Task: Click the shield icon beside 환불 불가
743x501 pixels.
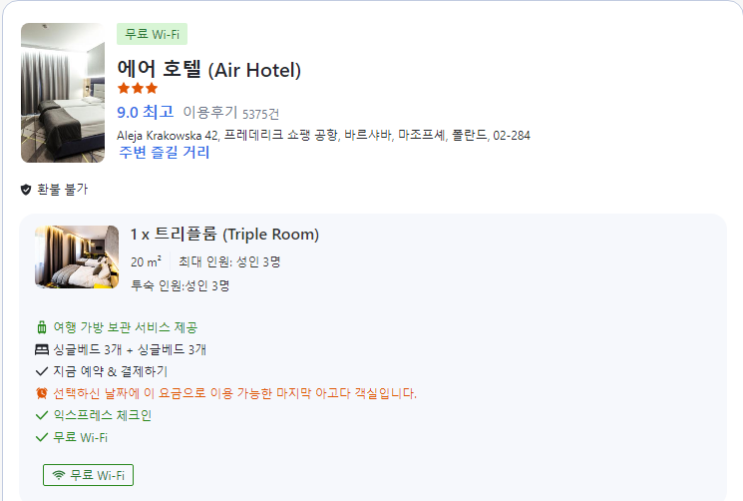Action: pyautogui.click(x=26, y=189)
